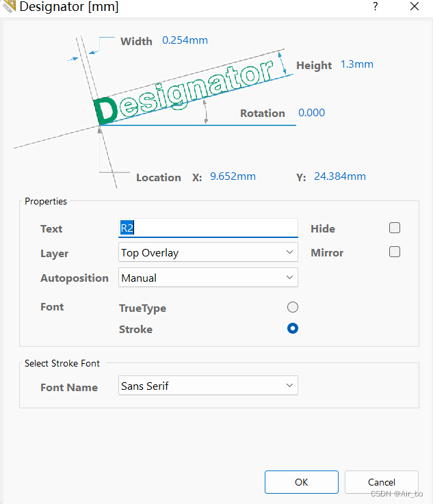Edit the Rotation value 0.000
This screenshot has height=504, width=433.
coord(311,113)
